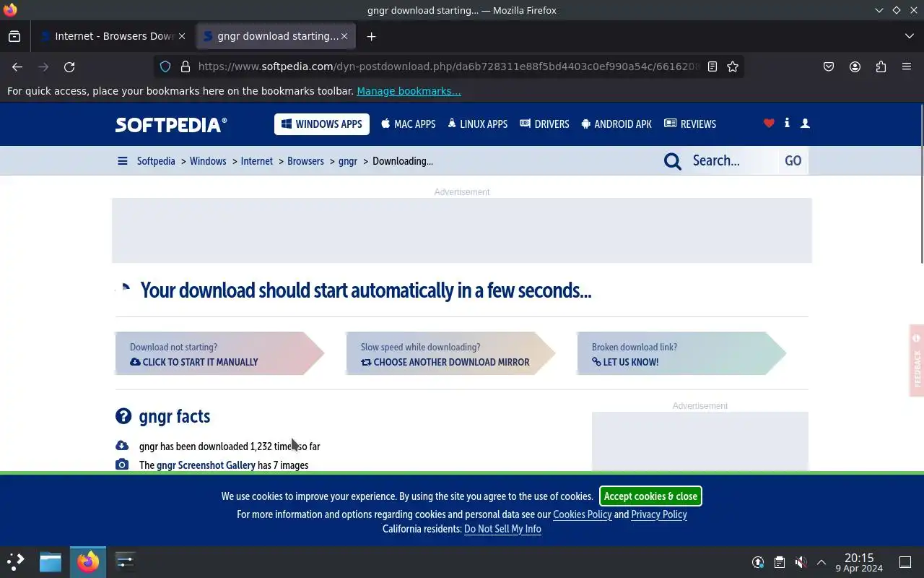
Task: Select the 'gngr download starting…' tab
Action: [x=276, y=36]
